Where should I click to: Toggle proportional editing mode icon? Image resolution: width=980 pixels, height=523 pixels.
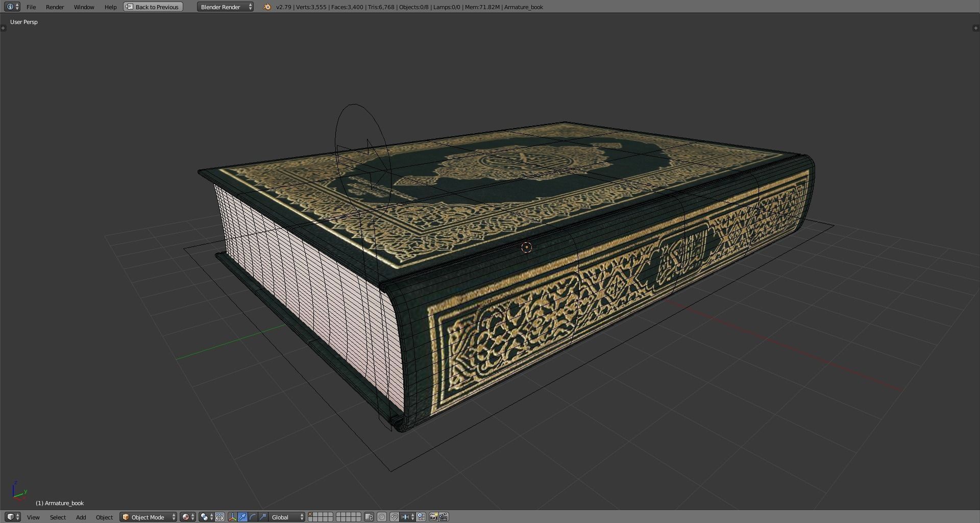(381, 517)
